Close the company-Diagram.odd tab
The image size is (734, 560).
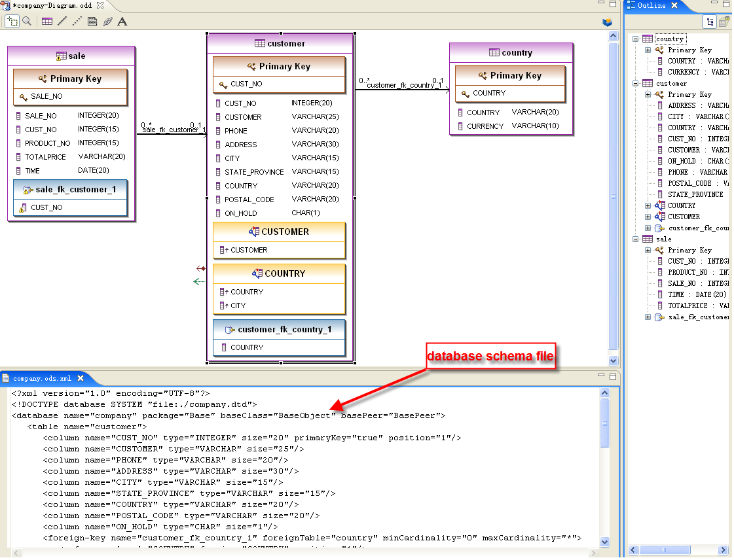pos(100,6)
